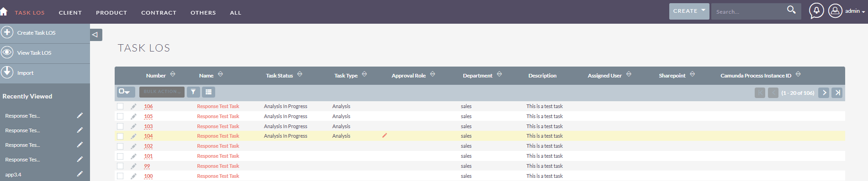Click inline edit pencil in row 104
868x181 pixels.
[x=385, y=135]
